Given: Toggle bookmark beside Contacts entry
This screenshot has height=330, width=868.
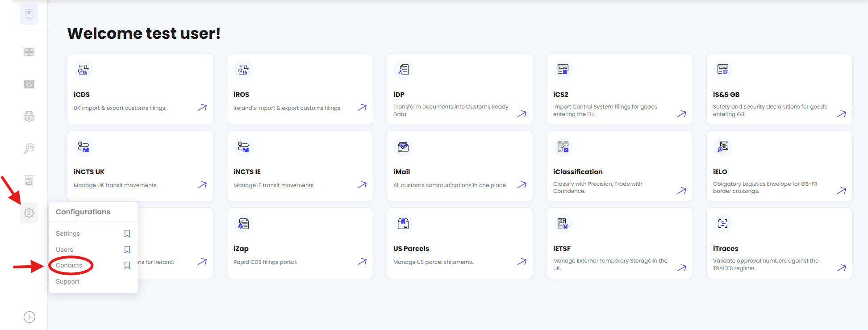Looking at the screenshot, I should [127, 265].
